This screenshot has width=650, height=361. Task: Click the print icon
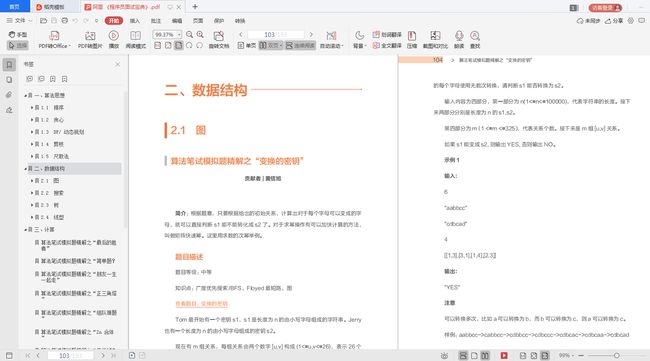tap(65, 20)
